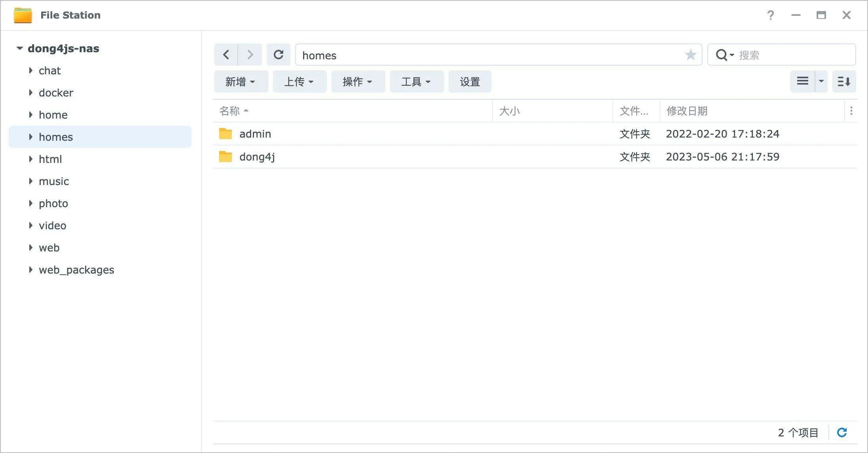Open the admin folder
Viewport: 868px width, 453px height.
click(x=255, y=134)
